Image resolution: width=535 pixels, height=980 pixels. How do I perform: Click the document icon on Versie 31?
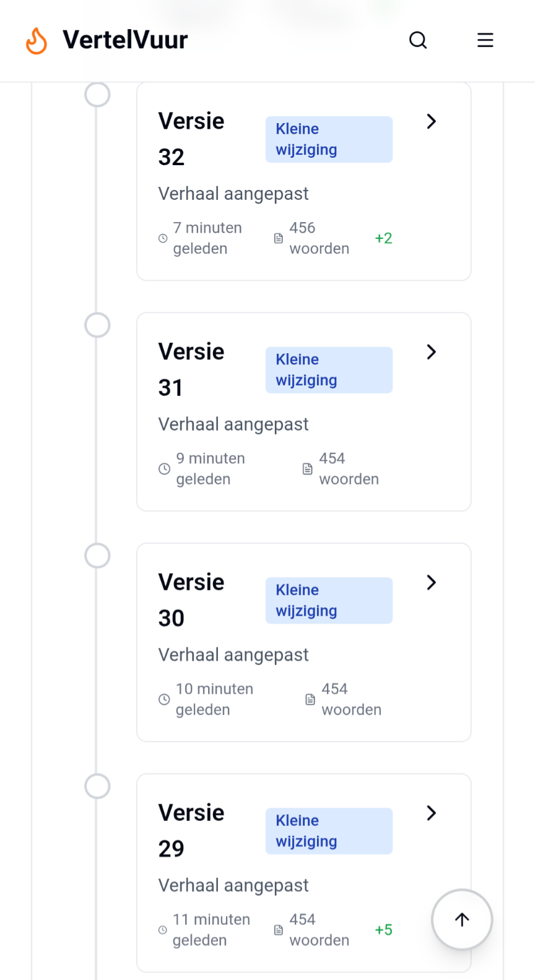pos(308,469)
